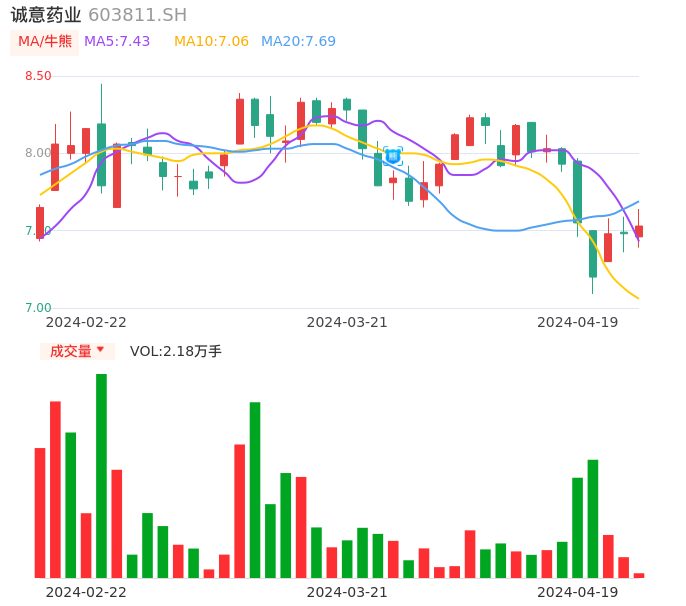Viewport: 686px width, 606px height.
Task: Toggle the MA20 blue line legend
Action: click(298, 41)
